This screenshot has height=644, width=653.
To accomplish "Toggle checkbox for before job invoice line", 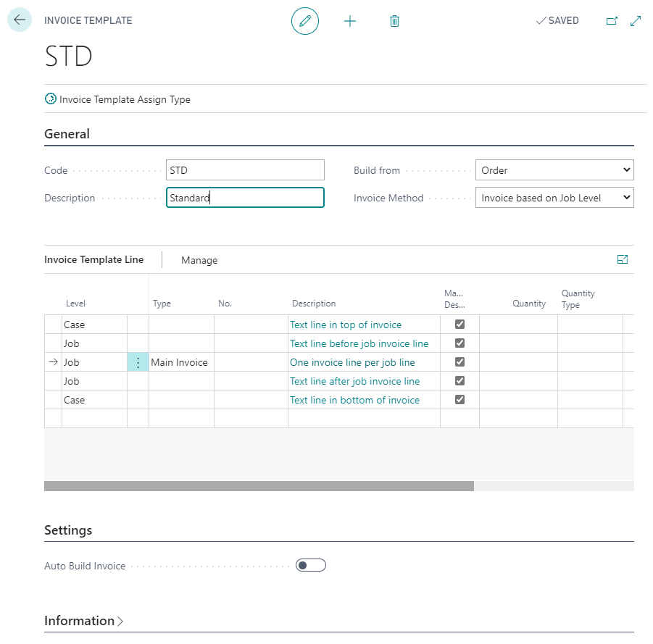I will (459, 343).
